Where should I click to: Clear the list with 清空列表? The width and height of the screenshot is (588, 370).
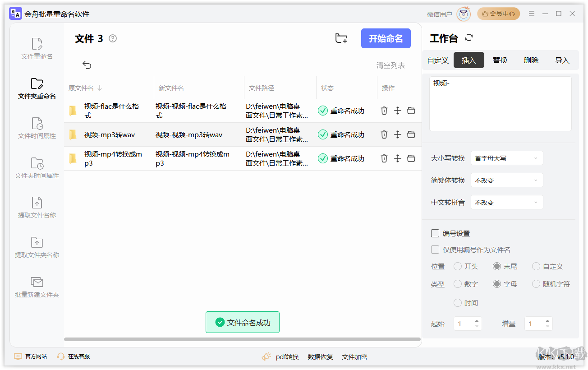[x=390, y=65]
